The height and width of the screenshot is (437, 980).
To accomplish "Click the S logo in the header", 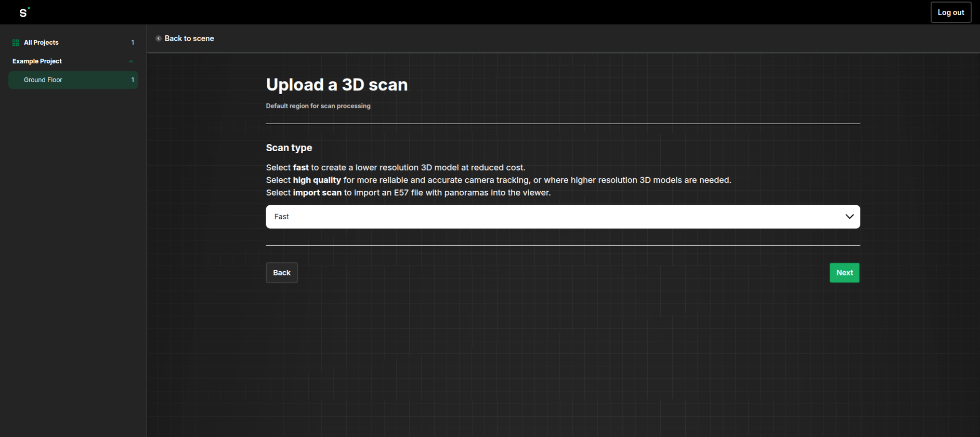I will (24, 12).
